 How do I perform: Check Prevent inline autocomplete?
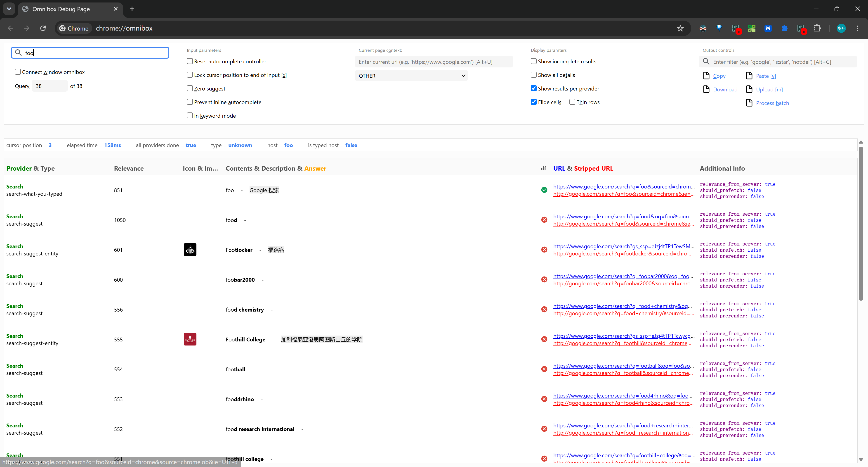190,102
